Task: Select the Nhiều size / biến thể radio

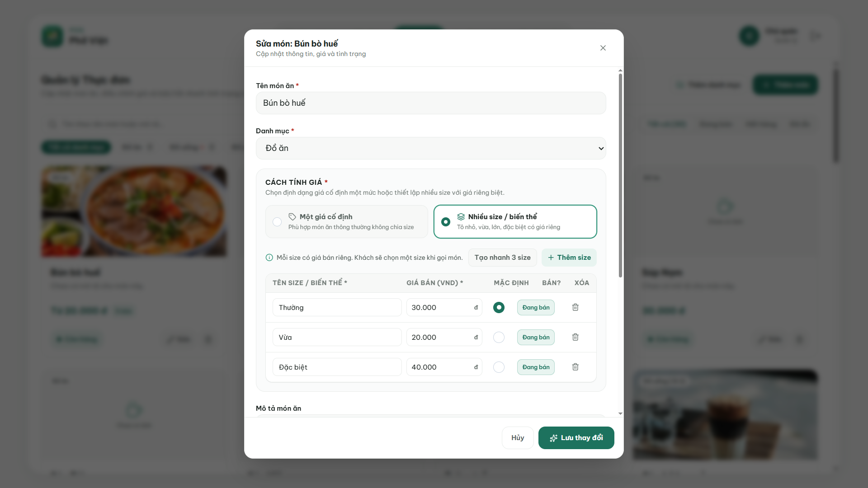Action: click(446, 222)
